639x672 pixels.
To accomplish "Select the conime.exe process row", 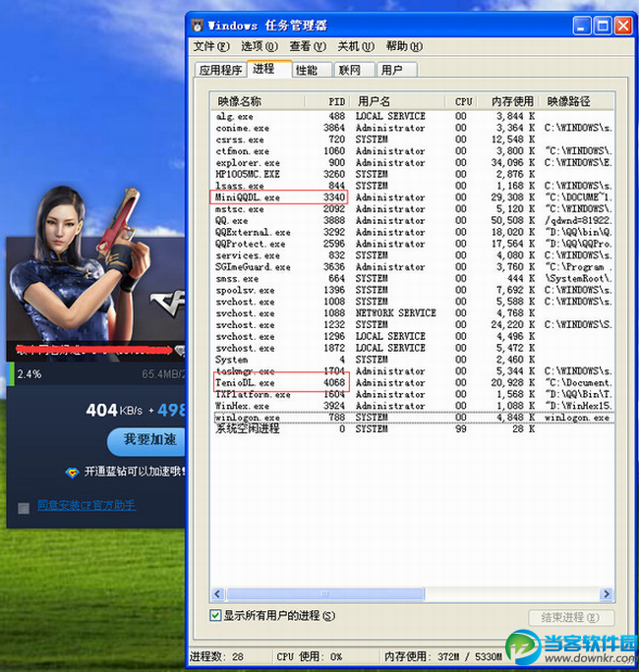I will click(x=413, y=128).
